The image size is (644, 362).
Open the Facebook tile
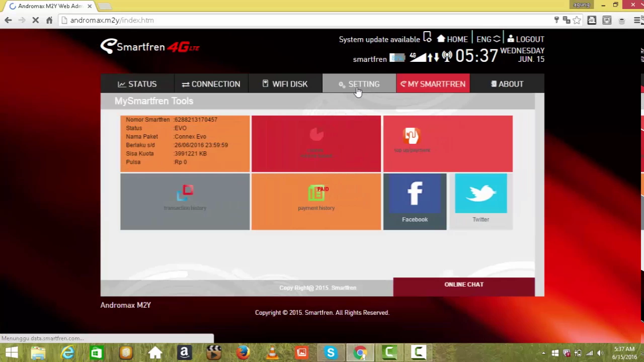point(415,202)
